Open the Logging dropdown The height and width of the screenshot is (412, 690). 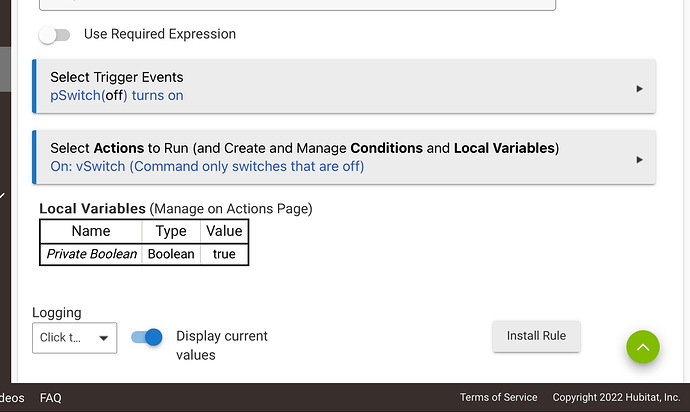pos(75,338)
